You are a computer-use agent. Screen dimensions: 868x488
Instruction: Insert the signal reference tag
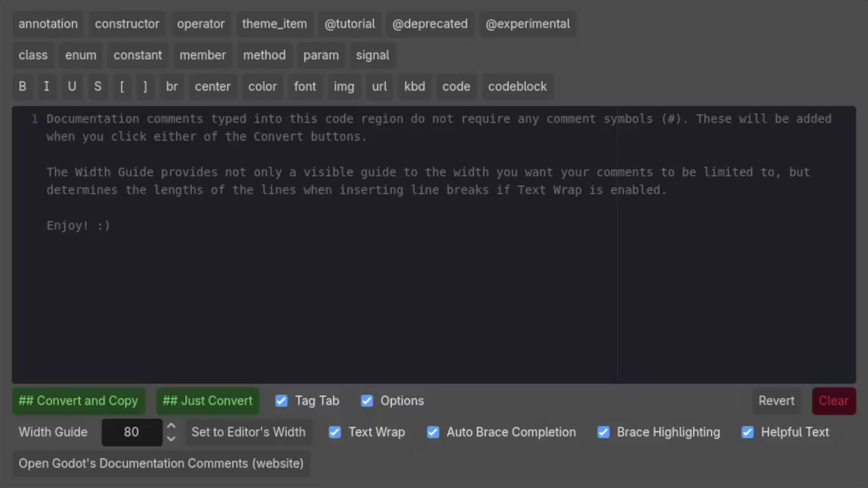373,55
